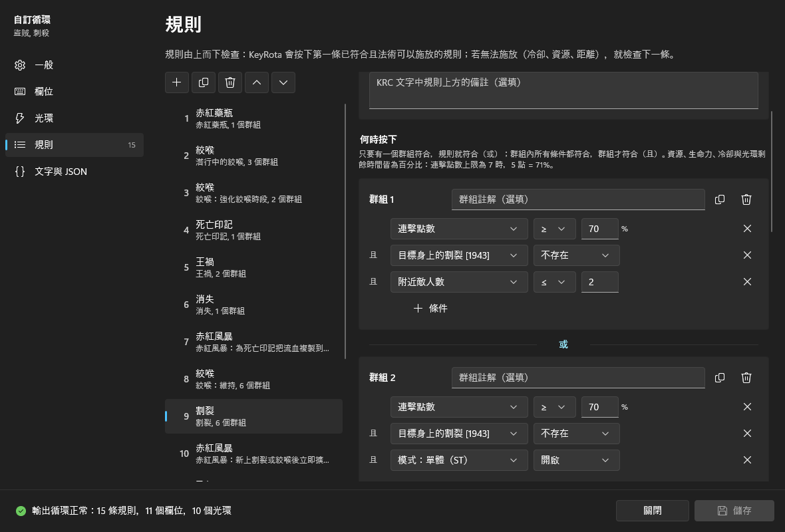This screenshot has height=532, width=785.
Task: Click the rule editor panel scrollbar
Action: pos(772,171)
